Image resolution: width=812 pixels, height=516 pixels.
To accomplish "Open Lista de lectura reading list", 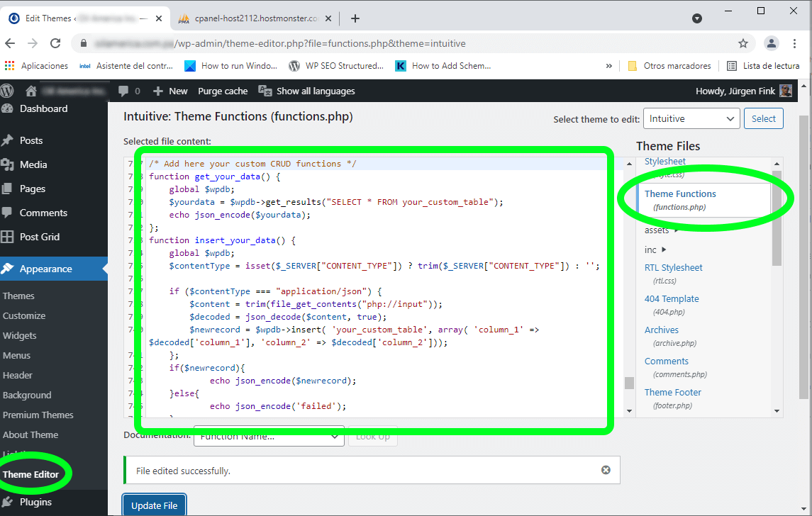I will (763, 66).
